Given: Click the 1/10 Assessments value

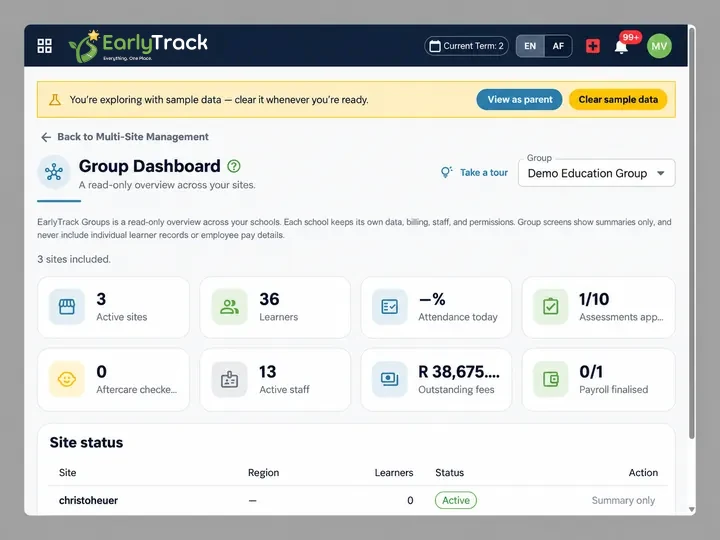Looking at the screenshot, I should tap(594, 299).
